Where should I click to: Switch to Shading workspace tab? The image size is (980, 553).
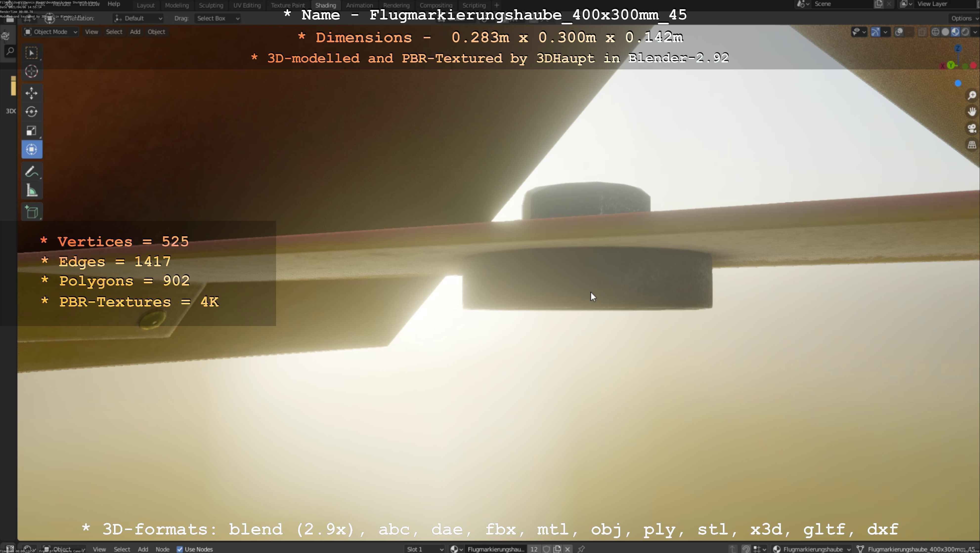click(326, 5)
